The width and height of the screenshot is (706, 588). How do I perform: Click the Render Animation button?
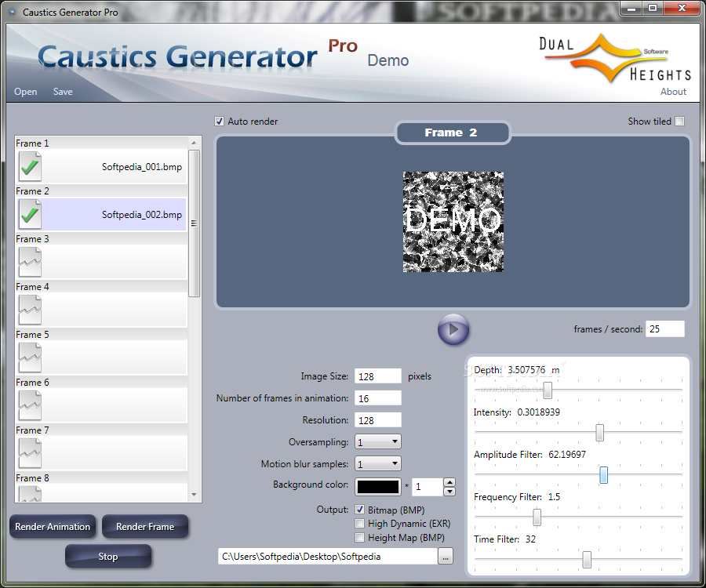[x=53, y=526]
